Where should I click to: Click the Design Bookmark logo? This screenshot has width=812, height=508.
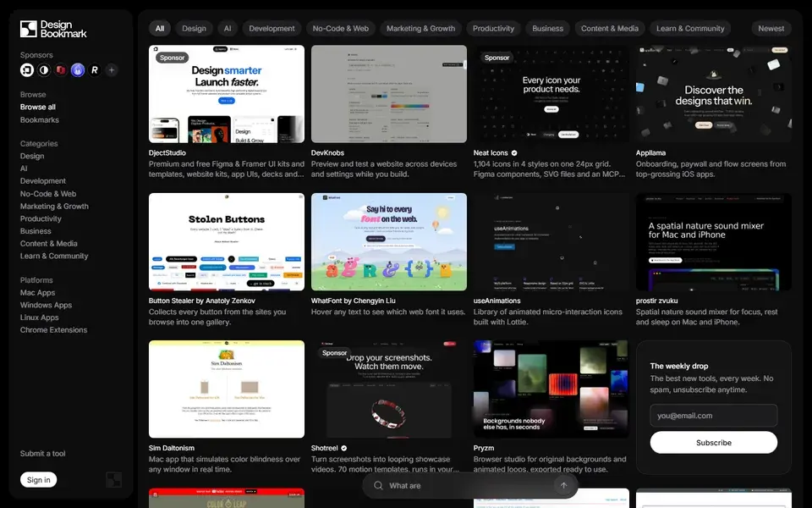[x=53, y=29]
